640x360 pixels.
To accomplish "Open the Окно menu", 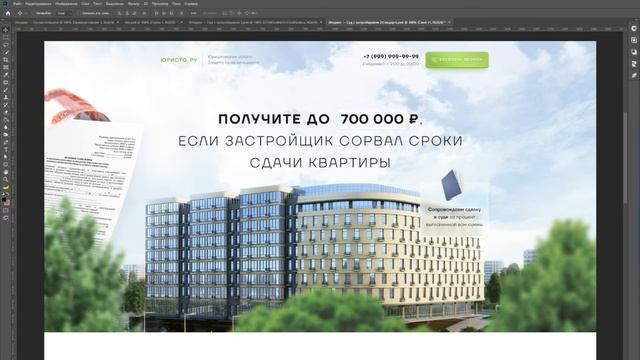I will [176, 3].
